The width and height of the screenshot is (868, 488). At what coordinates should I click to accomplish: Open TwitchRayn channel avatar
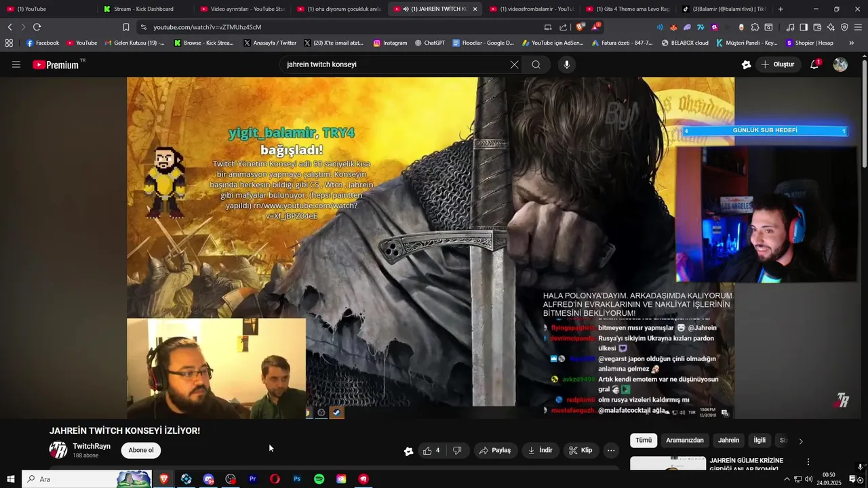click(x=58, y=450)
